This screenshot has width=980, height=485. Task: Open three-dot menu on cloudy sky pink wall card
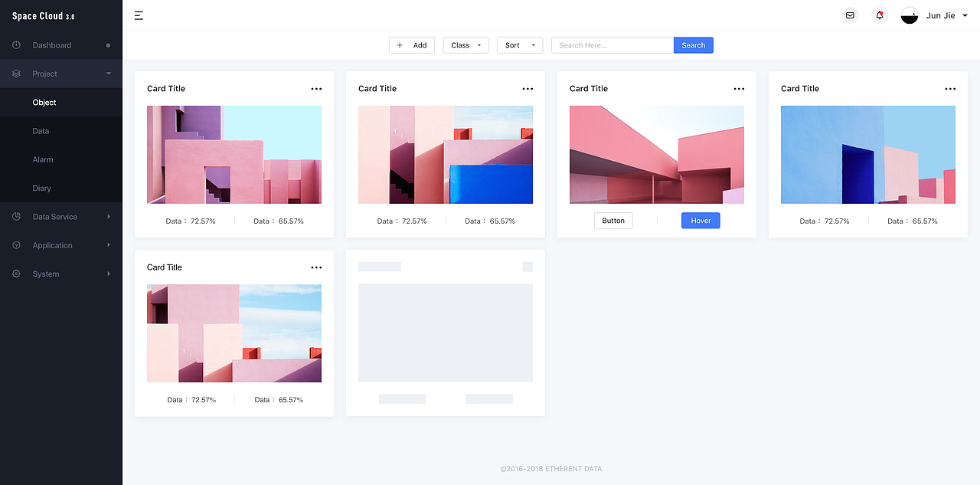(316, 267)
